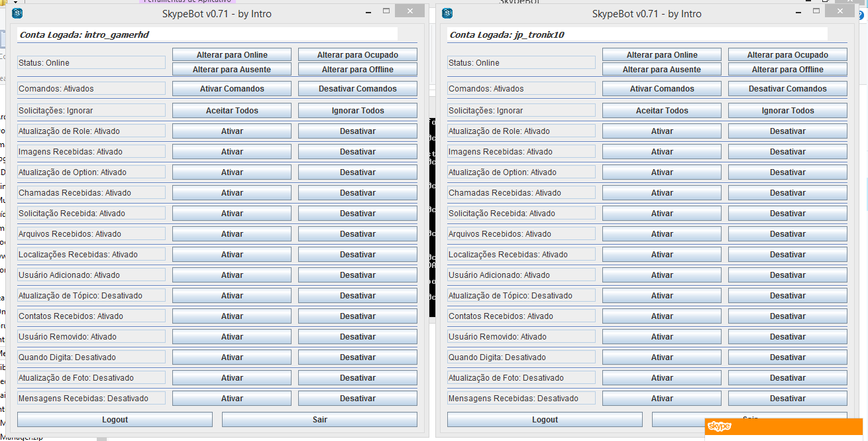Ativar Imagens Recebidas in jp_tronix10 window

662,151
